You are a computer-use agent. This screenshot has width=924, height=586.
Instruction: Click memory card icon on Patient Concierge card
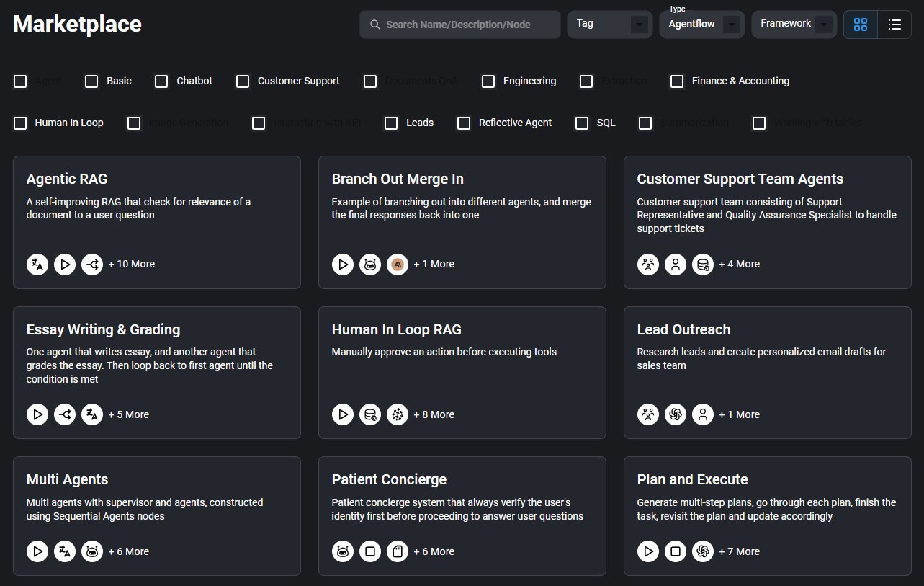pos(398,551)
